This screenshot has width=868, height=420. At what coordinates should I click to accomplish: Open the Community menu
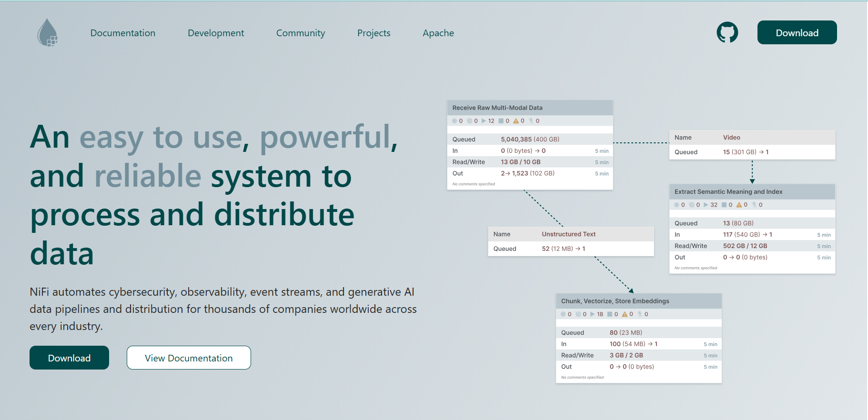pyautogui.click(x=301, y=33)
